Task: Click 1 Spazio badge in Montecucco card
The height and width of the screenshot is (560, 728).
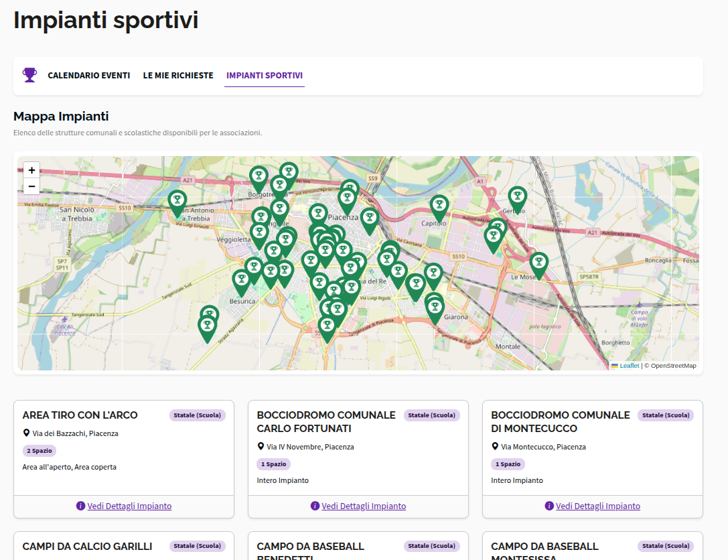Action: 508,464
